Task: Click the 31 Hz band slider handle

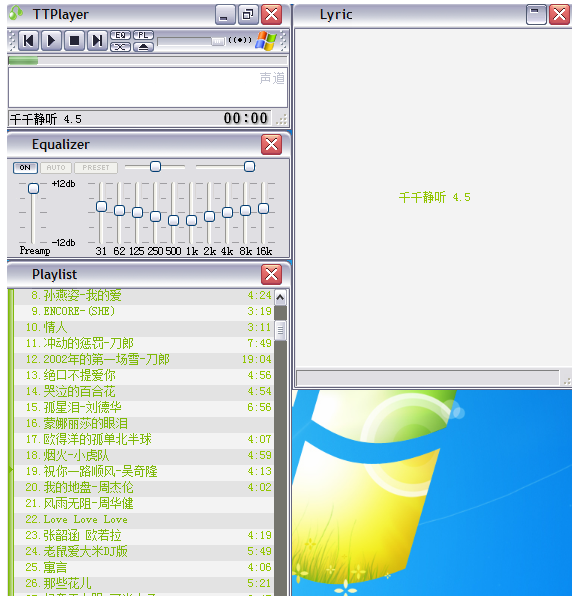Action: pos(101,206)
